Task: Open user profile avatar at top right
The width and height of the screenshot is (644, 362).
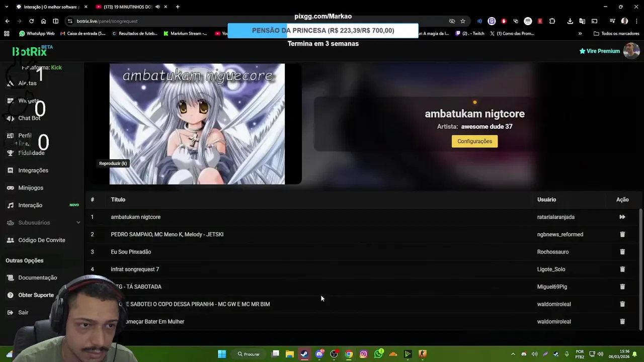Action: [x=631, y=51]
